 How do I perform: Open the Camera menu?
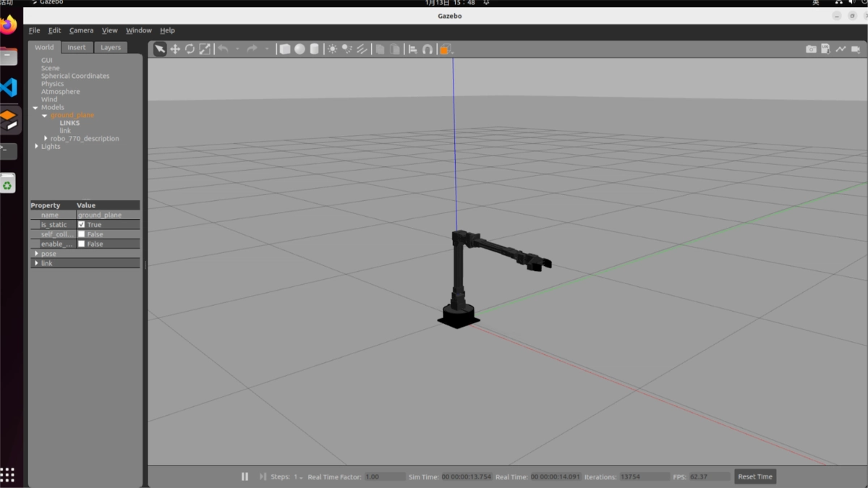[81, 30]
